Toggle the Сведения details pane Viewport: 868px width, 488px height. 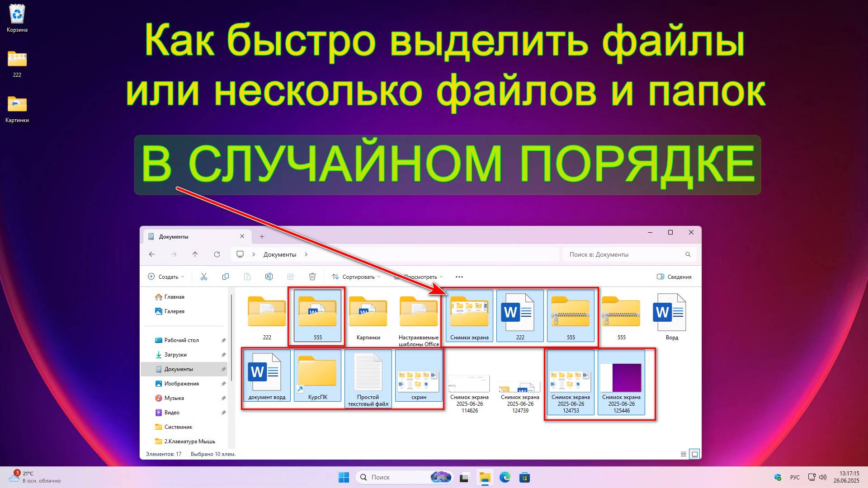(x=674, y=277)
